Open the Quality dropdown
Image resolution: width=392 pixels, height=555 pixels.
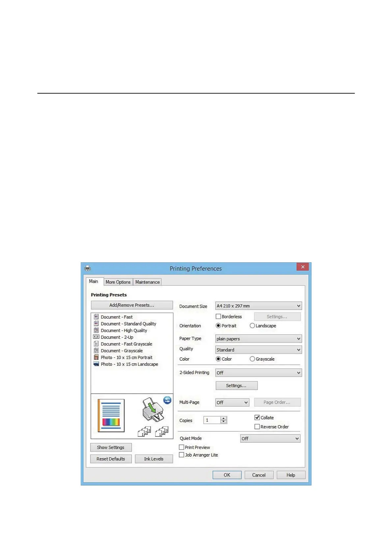pyautogui.click(x=259, y=350)
